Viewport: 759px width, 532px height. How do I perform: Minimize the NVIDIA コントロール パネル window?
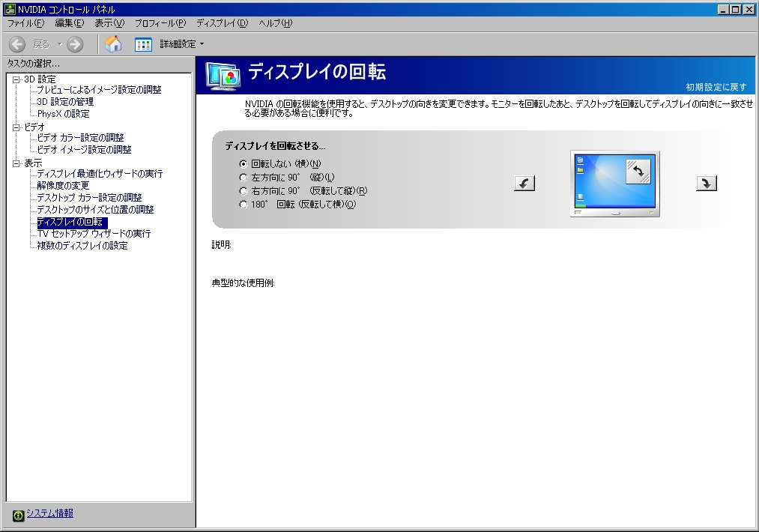pos(723,9)
